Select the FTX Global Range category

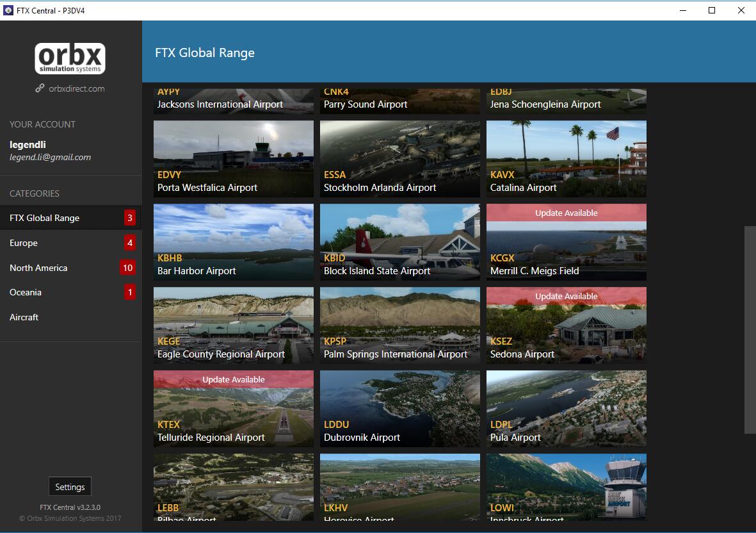pos(45,218)
